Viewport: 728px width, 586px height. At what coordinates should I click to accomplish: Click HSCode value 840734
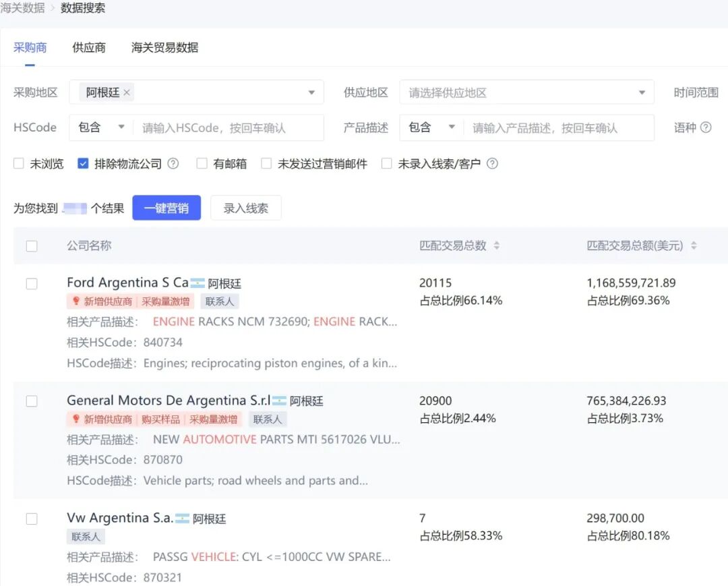click(x=163, y=342)
